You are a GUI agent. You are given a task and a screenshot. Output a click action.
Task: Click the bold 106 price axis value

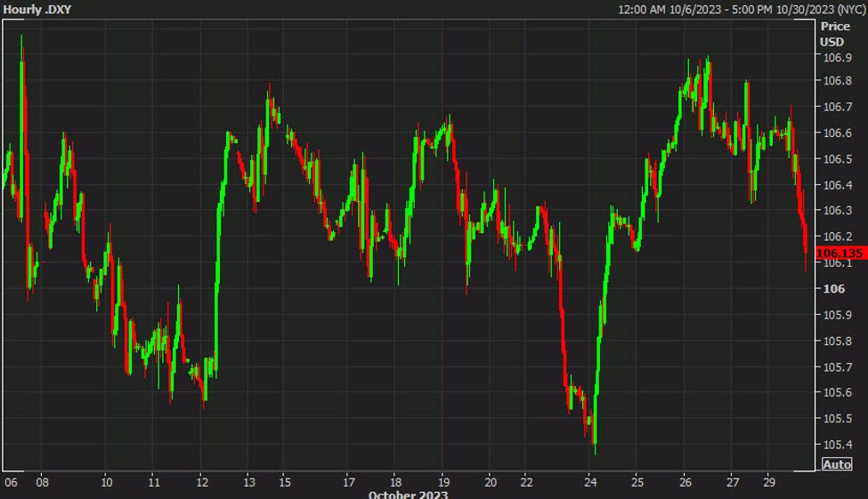(833, 289)
